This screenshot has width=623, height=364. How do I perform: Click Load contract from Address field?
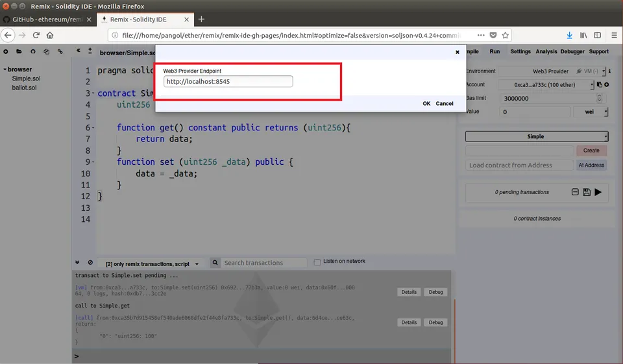click(519, 165)
